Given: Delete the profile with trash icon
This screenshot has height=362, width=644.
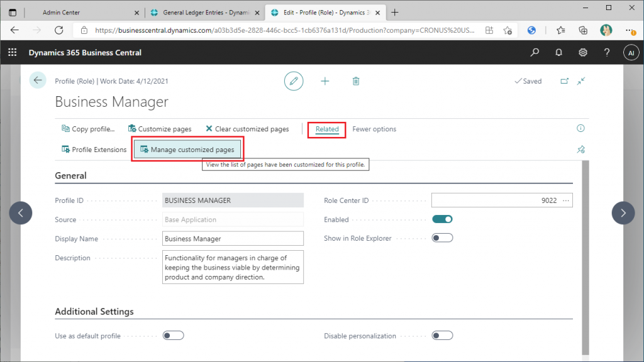Looking at the screenshot, I should click(x=356, y=81).
